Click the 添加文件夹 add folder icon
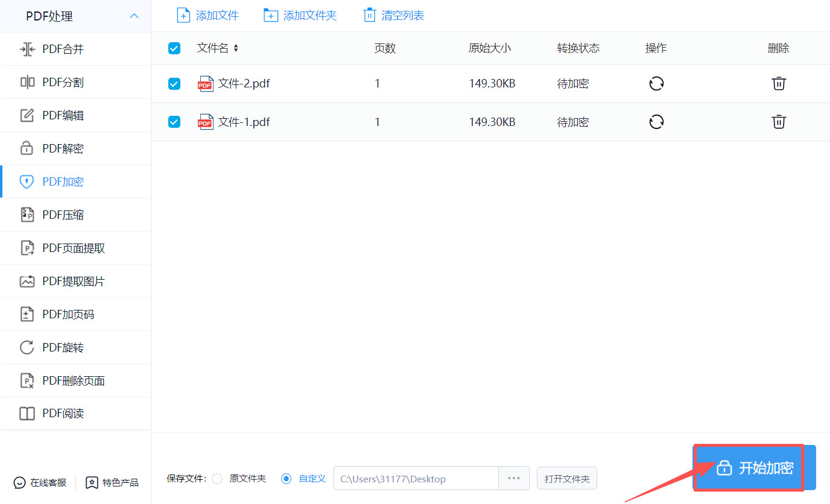The image size is (830, 504). [271, 16]
